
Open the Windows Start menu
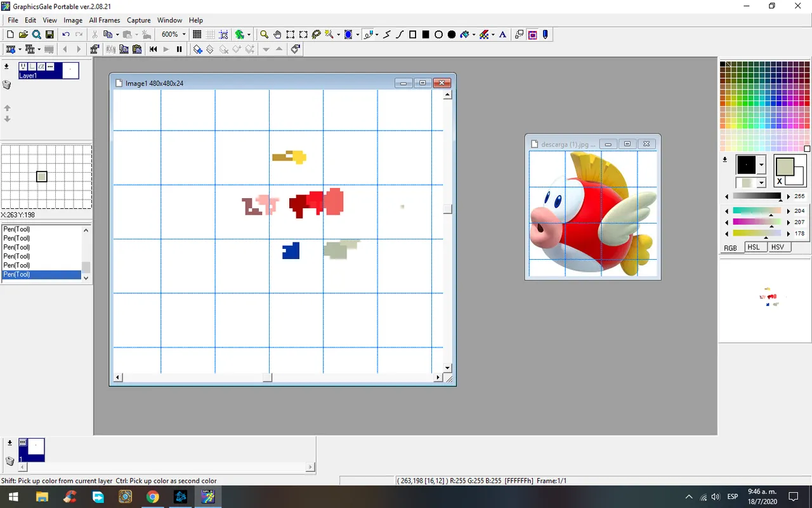point(14,497)
